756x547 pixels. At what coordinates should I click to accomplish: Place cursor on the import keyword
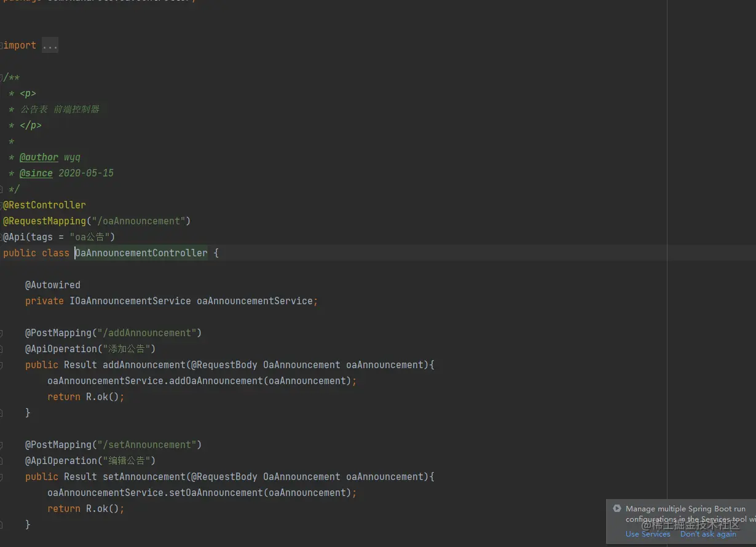(20, 45)
